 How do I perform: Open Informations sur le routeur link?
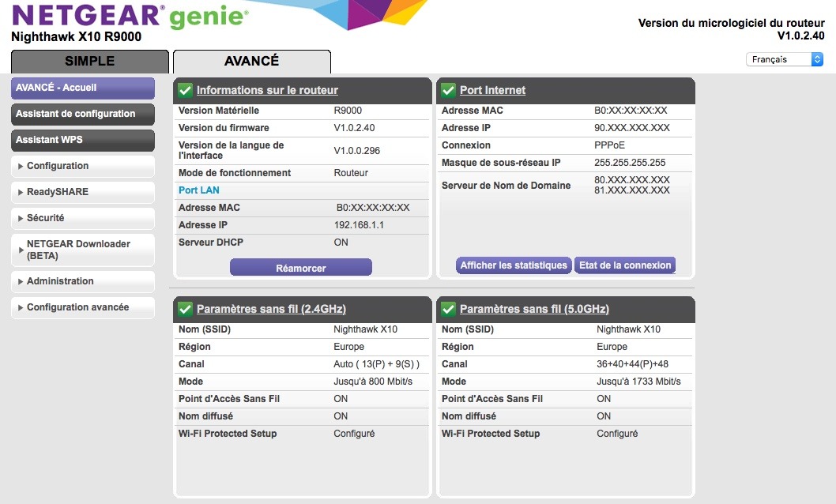(267, 90)
